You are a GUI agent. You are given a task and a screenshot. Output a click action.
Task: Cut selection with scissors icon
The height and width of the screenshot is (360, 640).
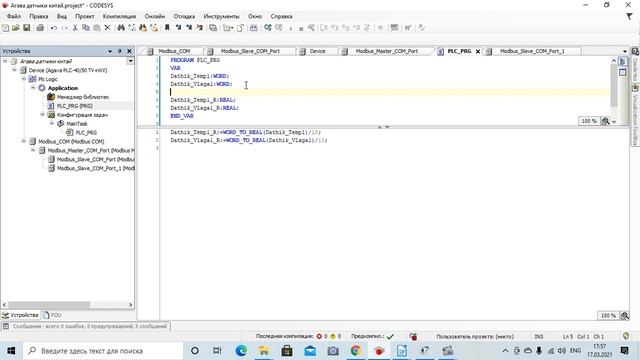(x=75, y=28)
